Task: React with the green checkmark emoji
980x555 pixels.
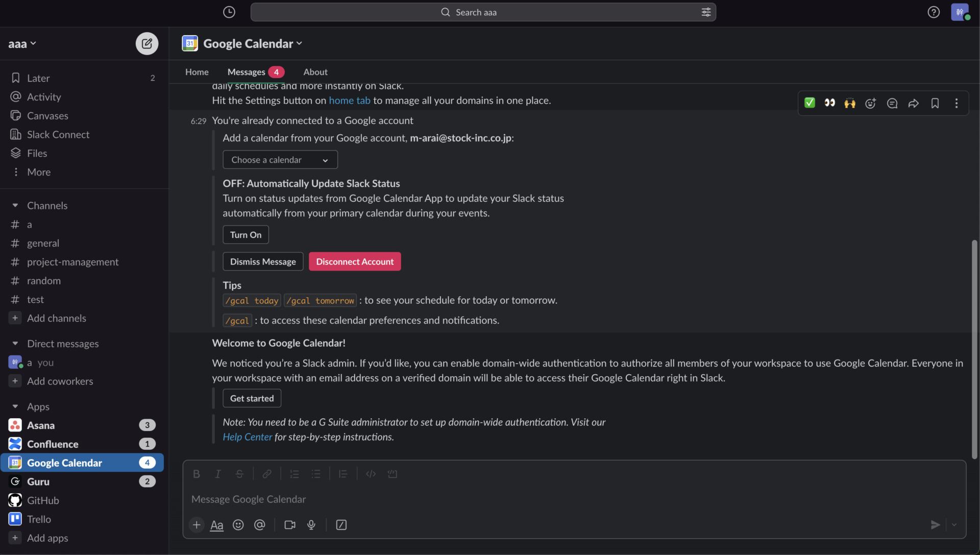Action: pos(810,103)
